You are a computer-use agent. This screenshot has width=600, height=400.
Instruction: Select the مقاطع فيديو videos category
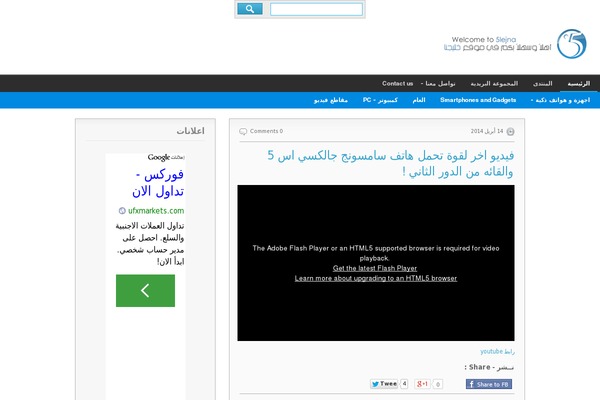point(331,100)
